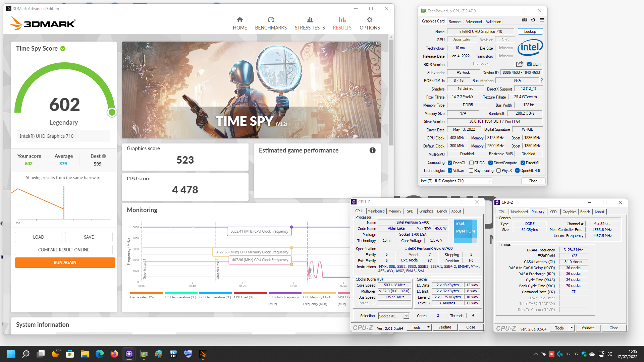This screenshot has width=644, height=362.
Task: Open 3DMark OPTIONS gear
Action: coord(370,23)
